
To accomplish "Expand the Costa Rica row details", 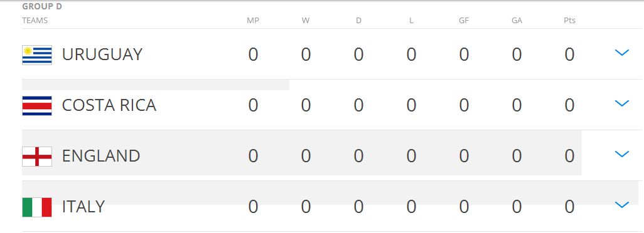I will pos(622,103).
